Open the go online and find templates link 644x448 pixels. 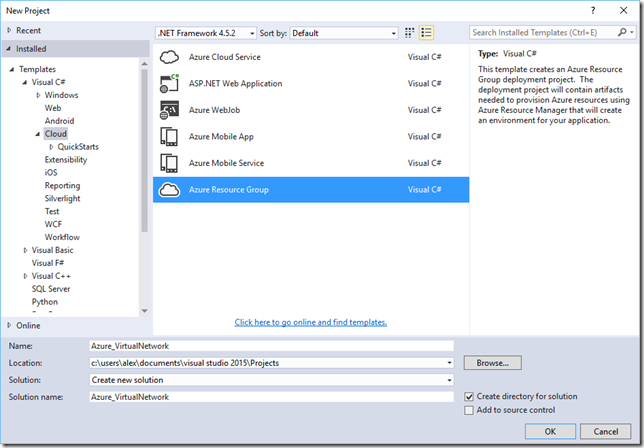pos(310,322)
